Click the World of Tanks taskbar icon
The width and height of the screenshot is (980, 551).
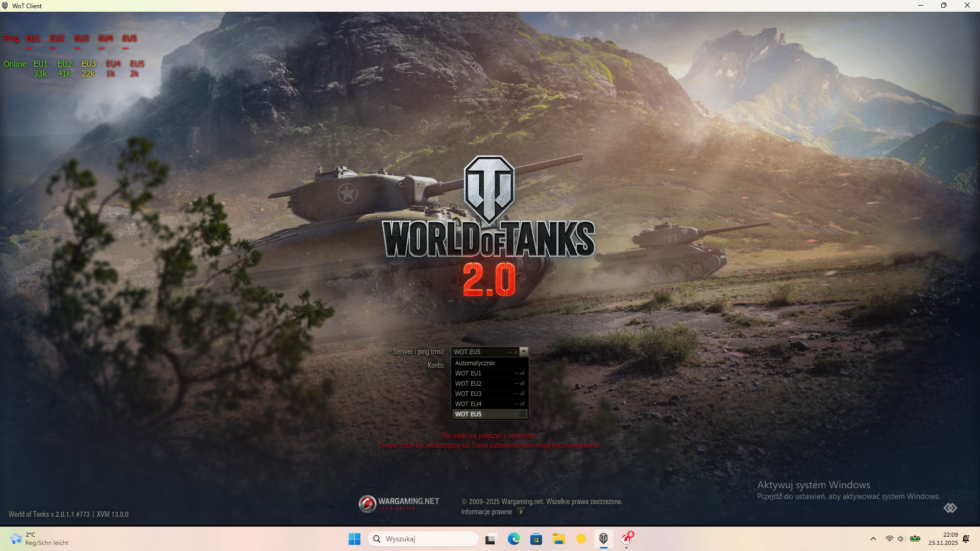(604, 539)
